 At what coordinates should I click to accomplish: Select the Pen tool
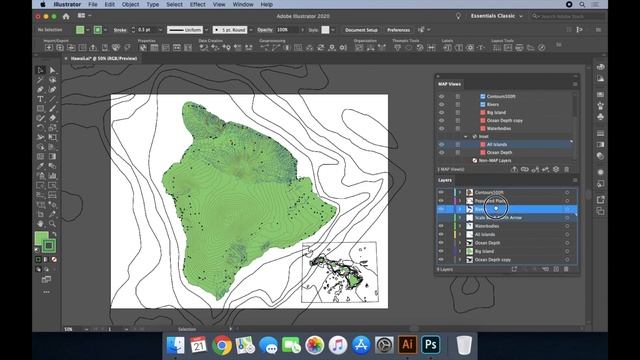point(40,89)
